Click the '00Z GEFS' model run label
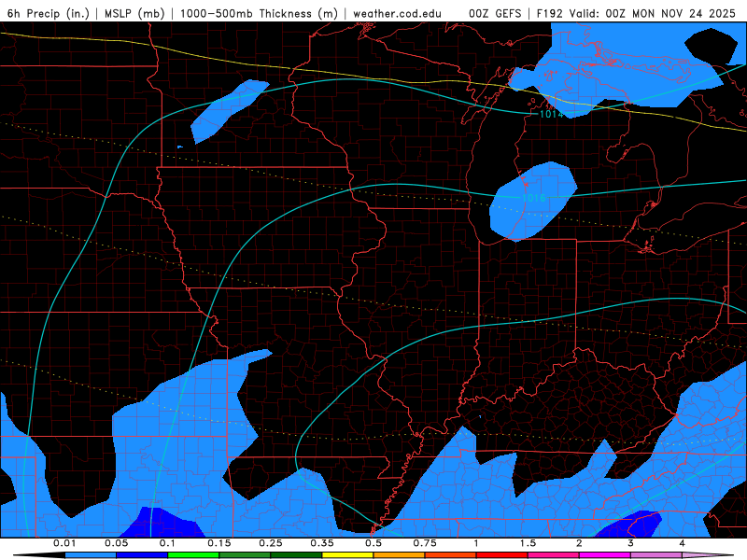 pyautogui.click(x=495, y=13)
